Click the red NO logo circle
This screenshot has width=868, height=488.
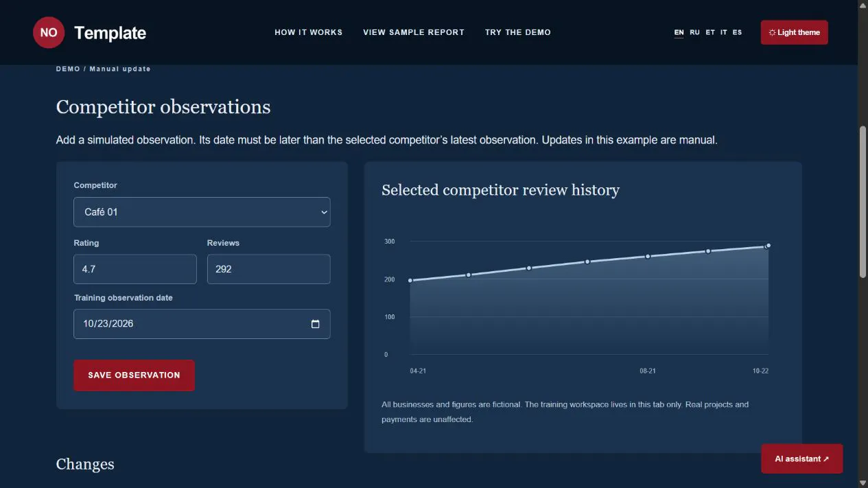click(49, 32)
